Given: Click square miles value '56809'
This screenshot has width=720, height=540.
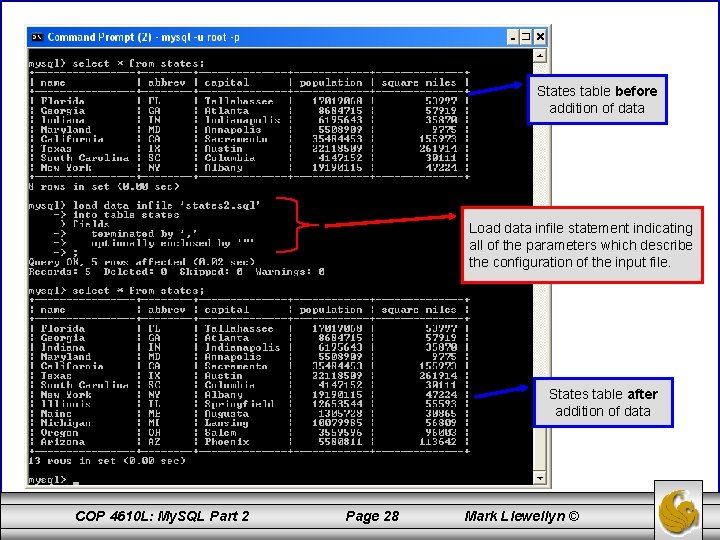Looking at the screenshot, I should pos(441,423).
